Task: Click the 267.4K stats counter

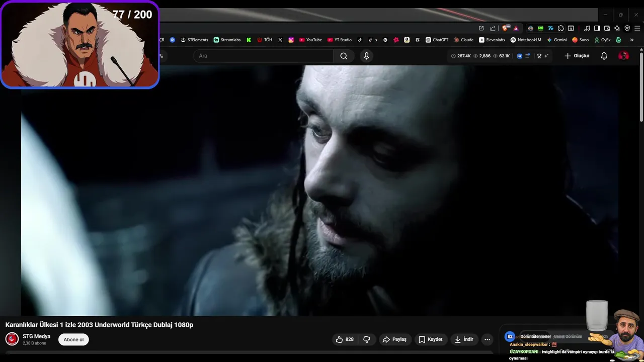Action: 461,56
